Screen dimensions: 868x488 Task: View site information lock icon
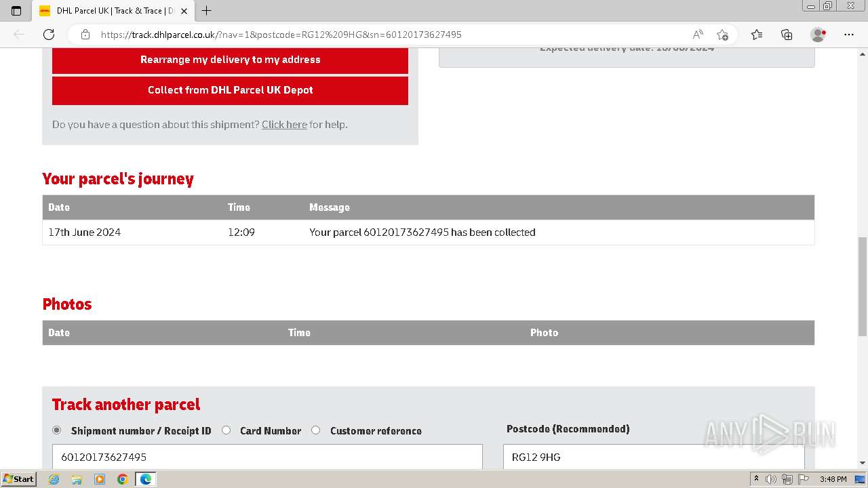pos(85,35)
